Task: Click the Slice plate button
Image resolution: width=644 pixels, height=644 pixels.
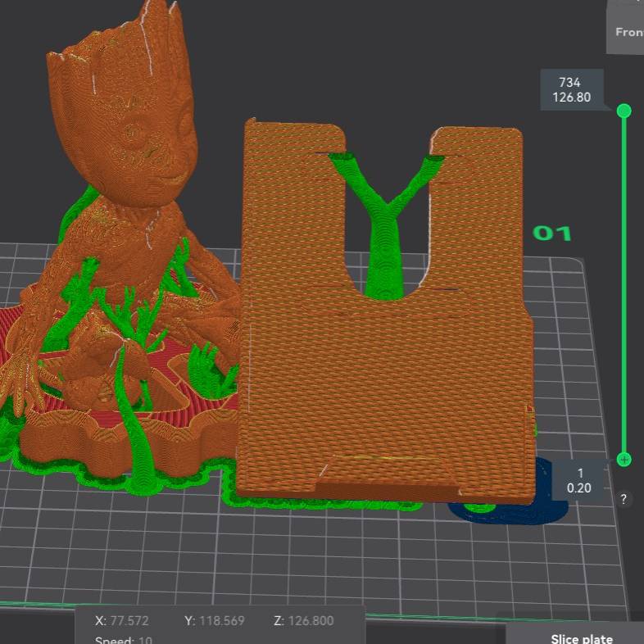Action: point(575,633)
